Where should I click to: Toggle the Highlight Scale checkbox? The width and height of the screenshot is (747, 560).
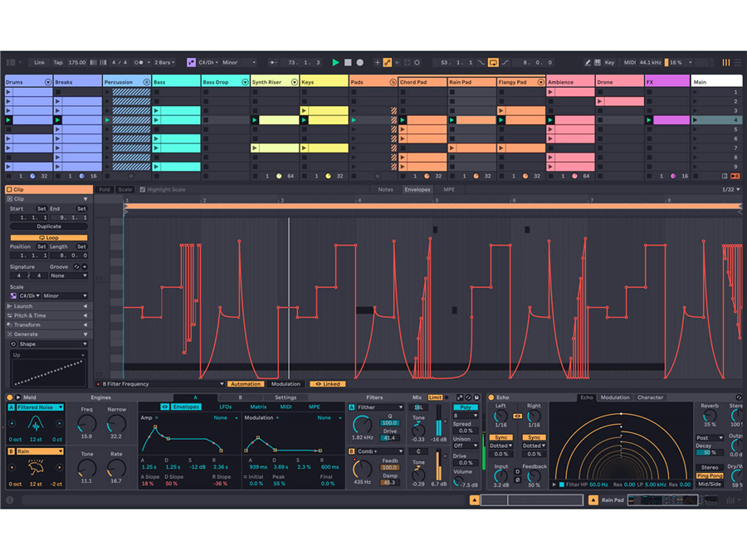pos(142,190)
